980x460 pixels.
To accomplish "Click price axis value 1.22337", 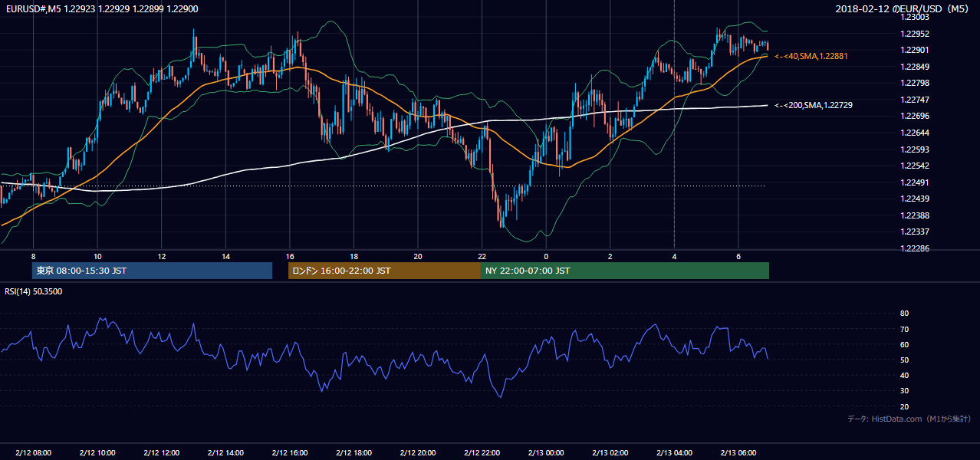I will coord(914,232).
